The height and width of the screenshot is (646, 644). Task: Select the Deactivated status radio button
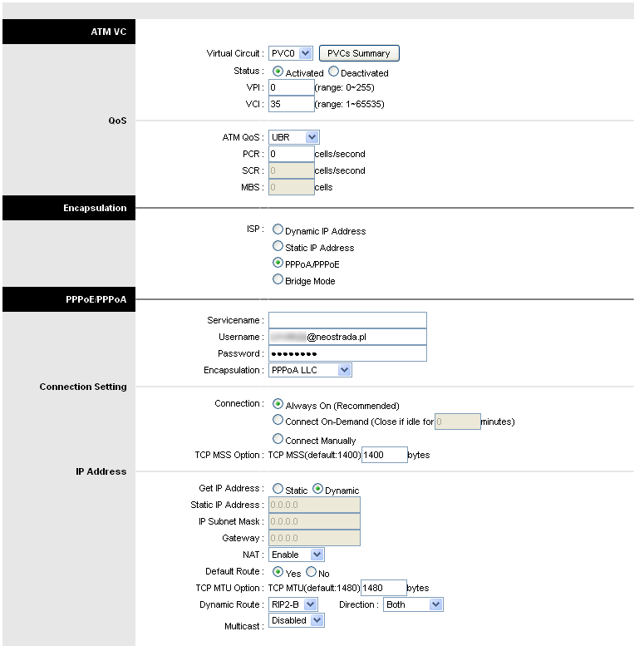(334, 72)
